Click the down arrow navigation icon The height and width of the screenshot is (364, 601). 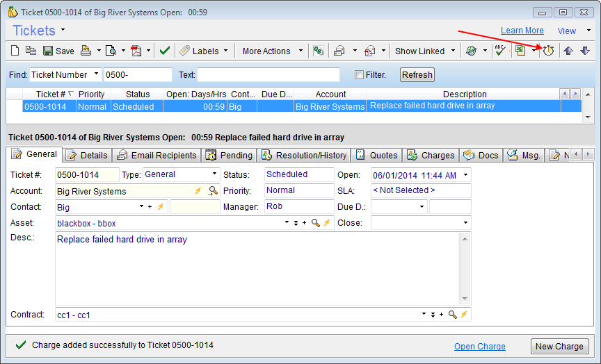click(584, 51)
